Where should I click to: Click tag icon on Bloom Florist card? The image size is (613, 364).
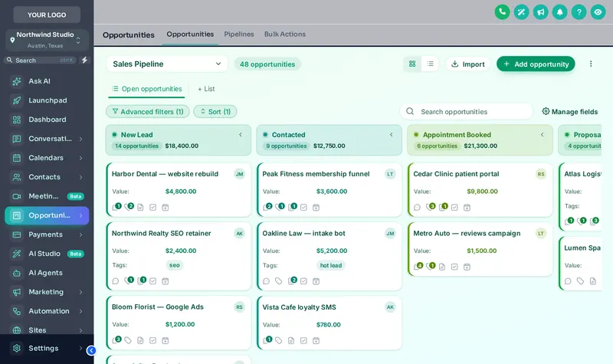point(128,340)
